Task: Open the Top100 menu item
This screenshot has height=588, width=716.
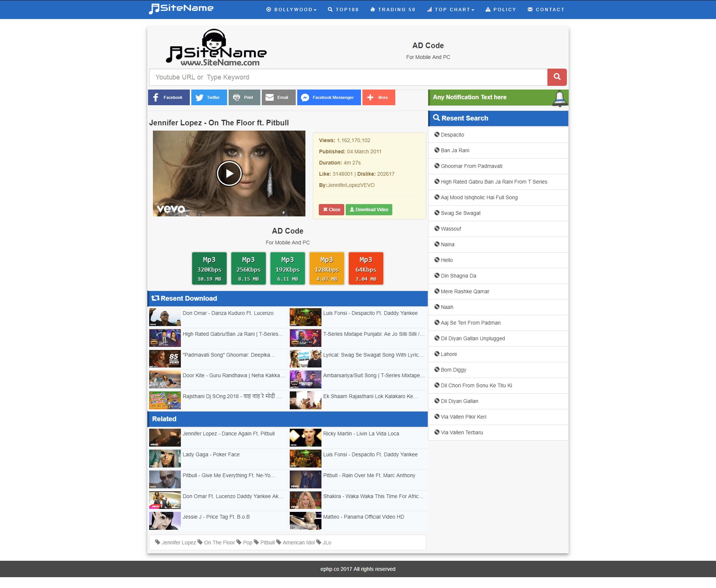Action: pos(343,9)
